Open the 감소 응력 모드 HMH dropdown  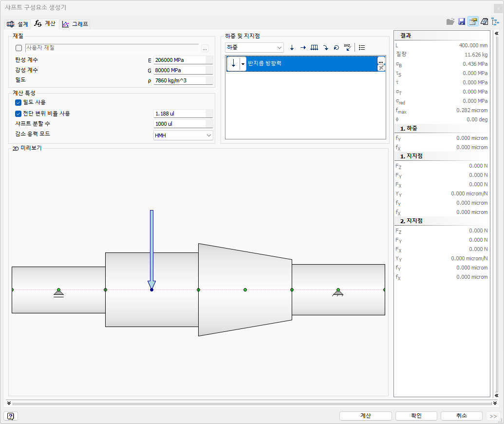pyautogui.click(x=183, y=135)
